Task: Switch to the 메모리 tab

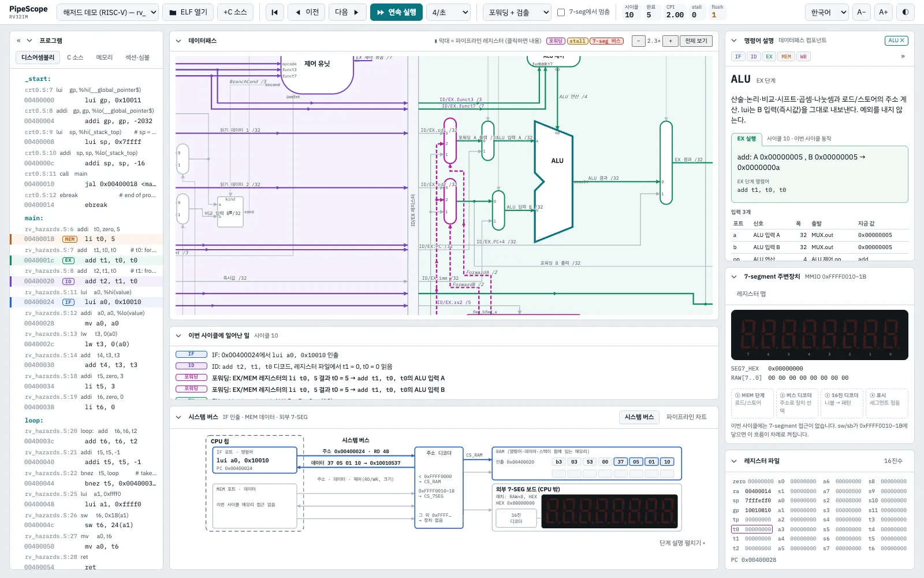Action: (x=105, y=57)
